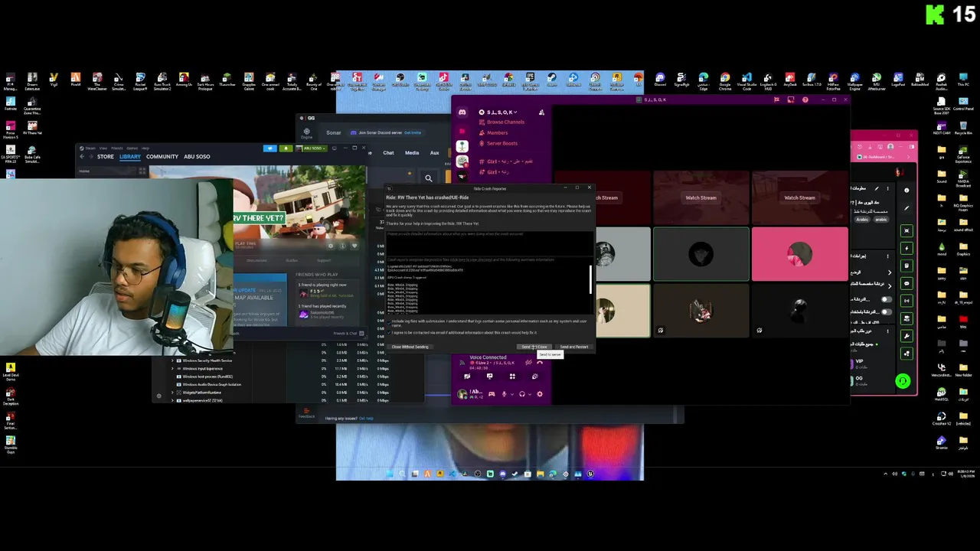
Task: Expand the S,L,S,O,K server name dropdown
Action: coord(502,112)
